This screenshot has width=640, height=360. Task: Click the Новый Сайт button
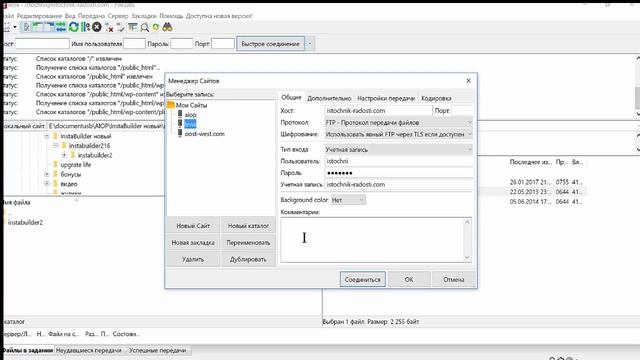193,226
